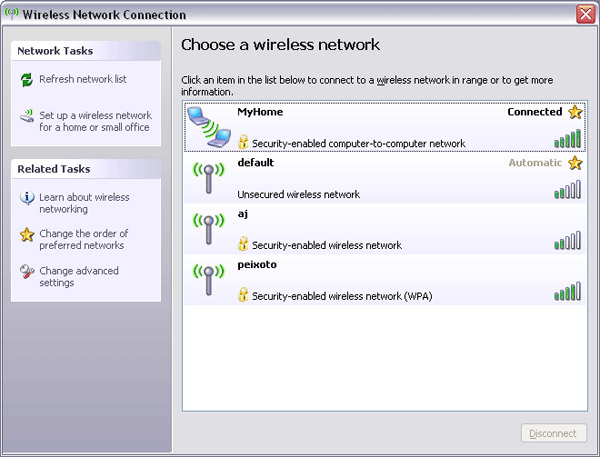Open Learn about wireless networking link

[84, 203]
